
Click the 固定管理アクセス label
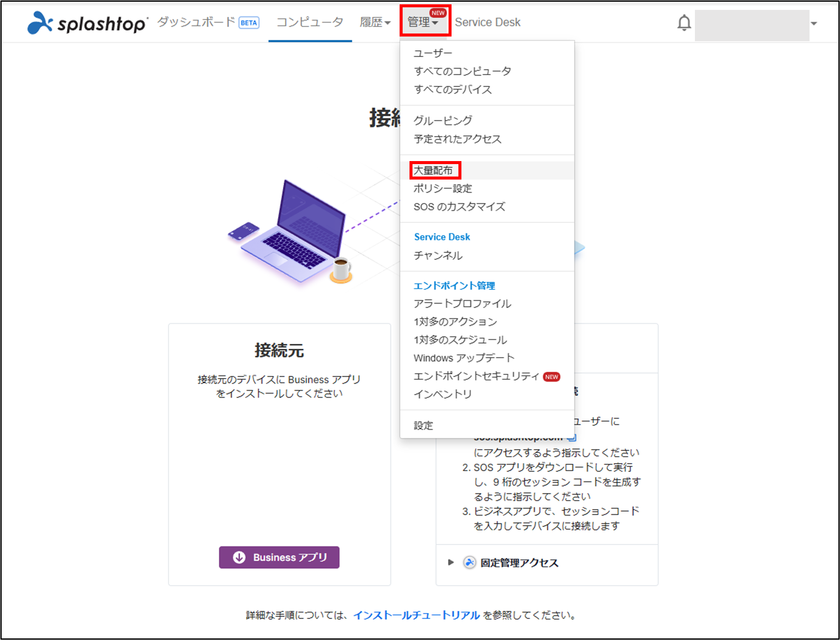click(x=519, y=563)
